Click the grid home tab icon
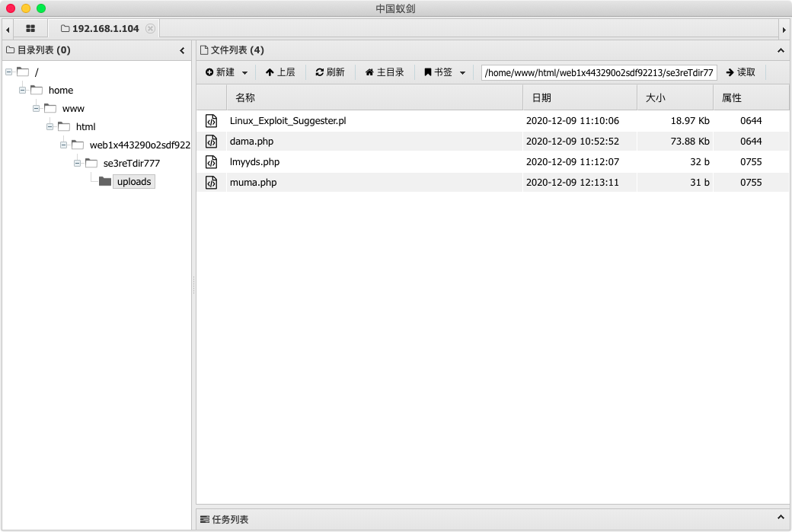792x532 pixels. [30, 28]
